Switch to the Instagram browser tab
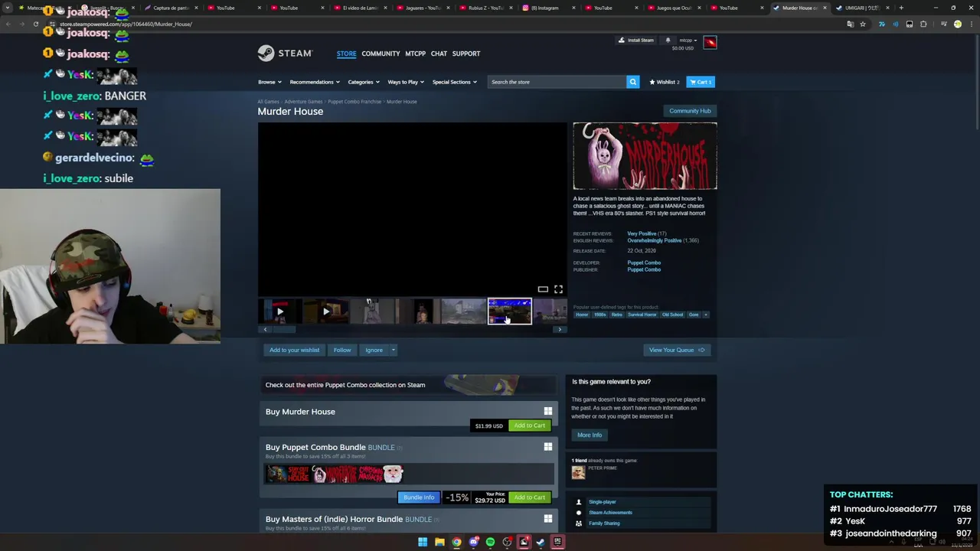Viewport: 980px width, 551px height. (547, 8)
